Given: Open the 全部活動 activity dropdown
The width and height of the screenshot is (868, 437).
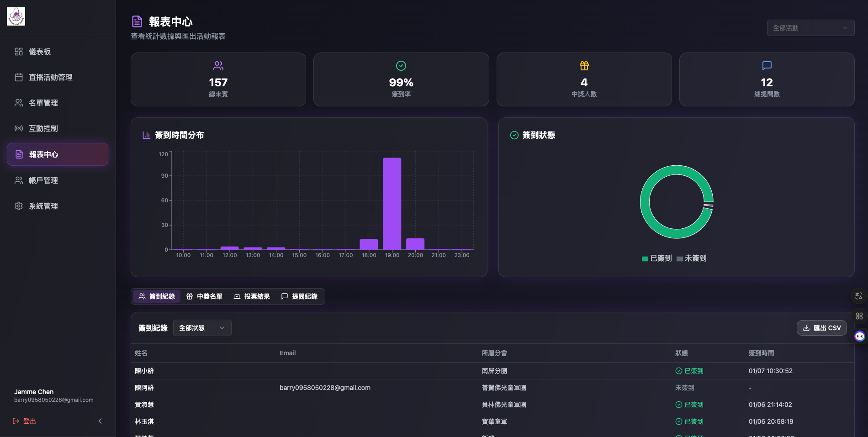Looking at the screenshot, I should [x=810, y=28].
